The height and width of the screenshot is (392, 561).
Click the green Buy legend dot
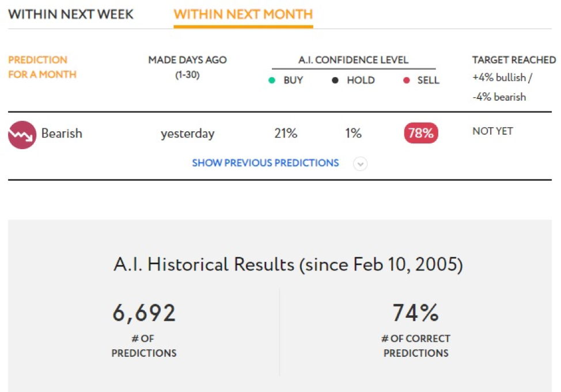(272, 80)
